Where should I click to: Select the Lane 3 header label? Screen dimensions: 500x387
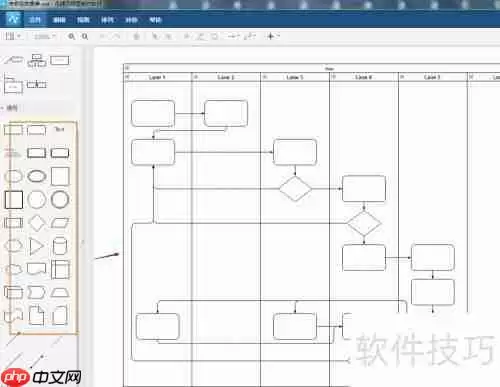pyautogui.click(x=295, y=77)
